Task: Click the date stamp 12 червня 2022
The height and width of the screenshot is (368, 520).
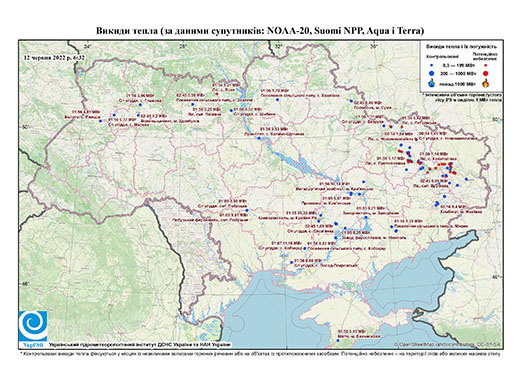Action: tap(54, 57)
